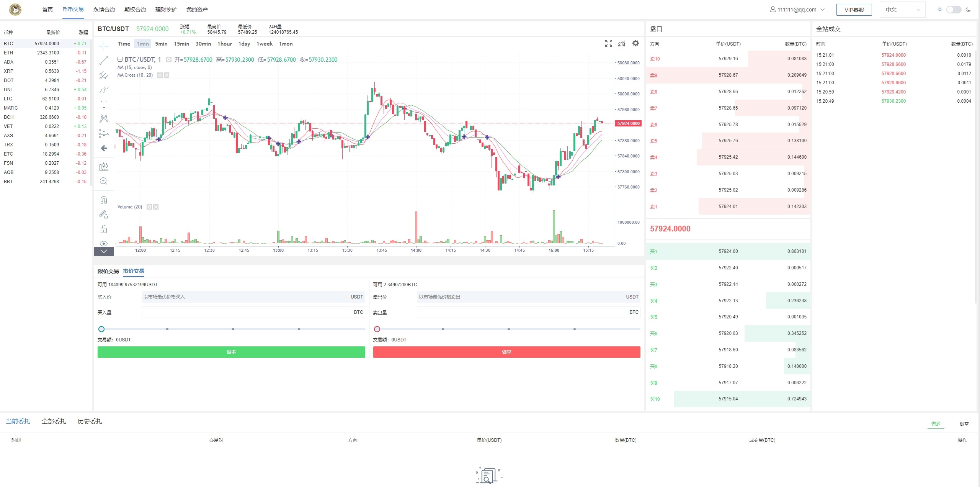The image size is (980, 487).
Task: Expand the 111111@qq.com account menu
Action: 797,10
